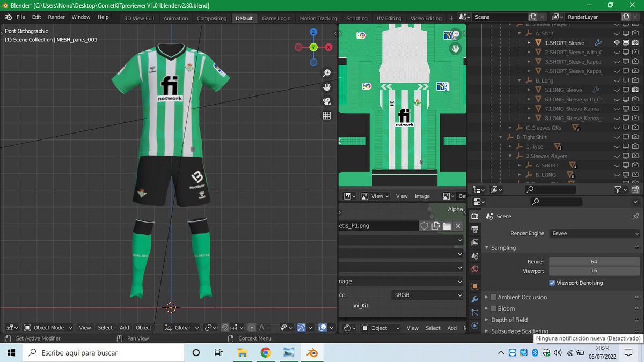
Task: Toggle camera view icon in the 3D viewport
Action: [327, 101]
